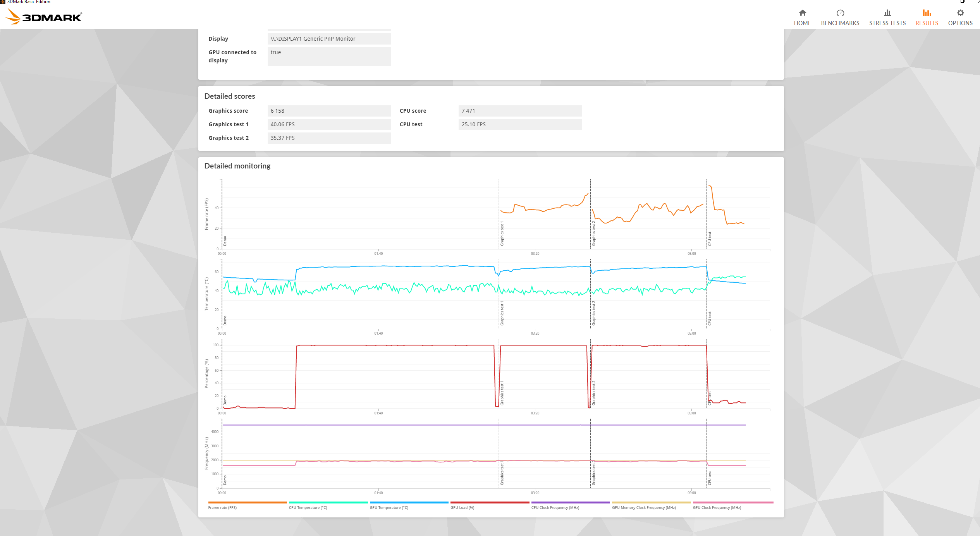The height and width of the screenshot is (536, 980).
Task: Click the Stress Tests bar chart icon
Action: [887, 13]
